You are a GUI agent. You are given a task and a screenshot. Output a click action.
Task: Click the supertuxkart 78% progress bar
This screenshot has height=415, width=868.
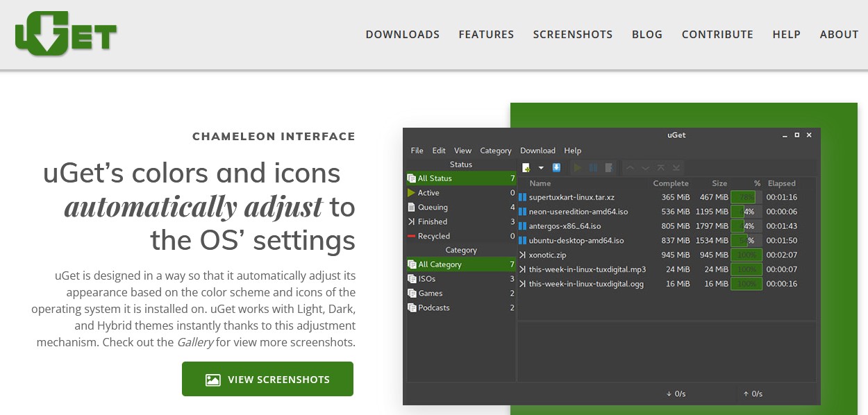[746, 197]
